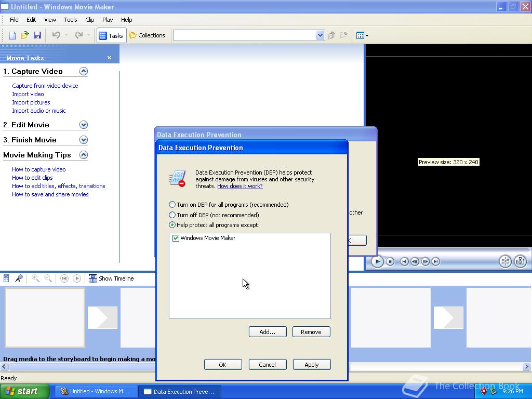Image resolution: width=532 pixels, height=399 pixels.
Task: Open the Help menu
Action: [127, 20]
